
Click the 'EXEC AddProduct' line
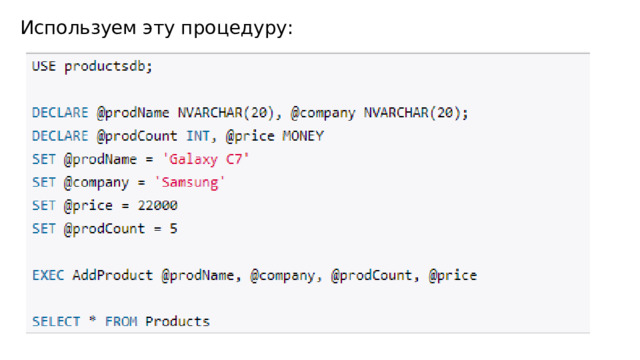tap(254, 276)
